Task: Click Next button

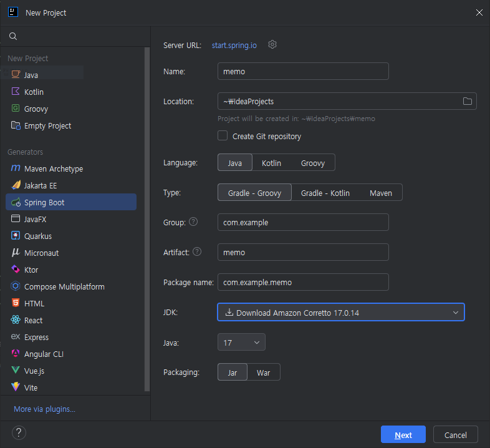Action: click(403, 434)
